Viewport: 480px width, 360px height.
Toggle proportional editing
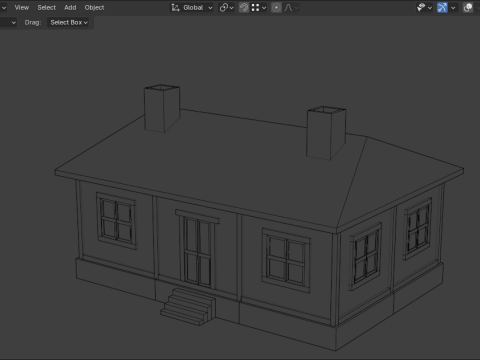pyautogui.click(x=276, y=7)
